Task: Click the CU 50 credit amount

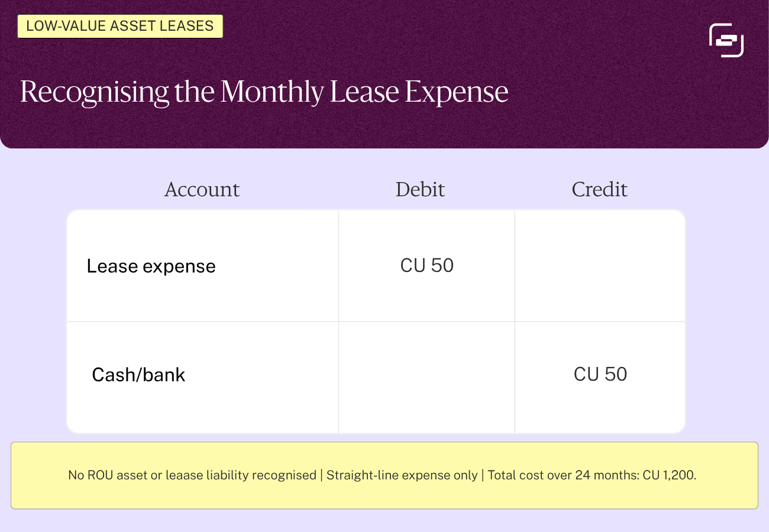Action: coord(600,374)
